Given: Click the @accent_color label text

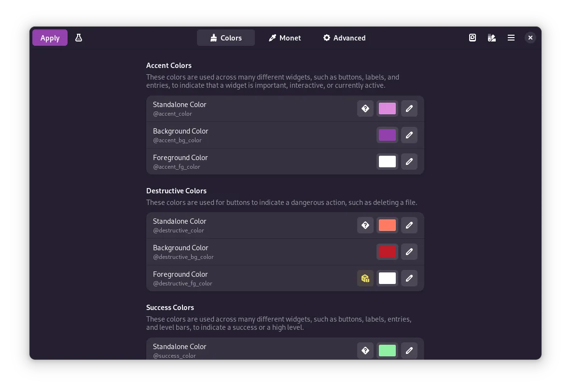Looking at the screenshot, I should tap(172, 114).
